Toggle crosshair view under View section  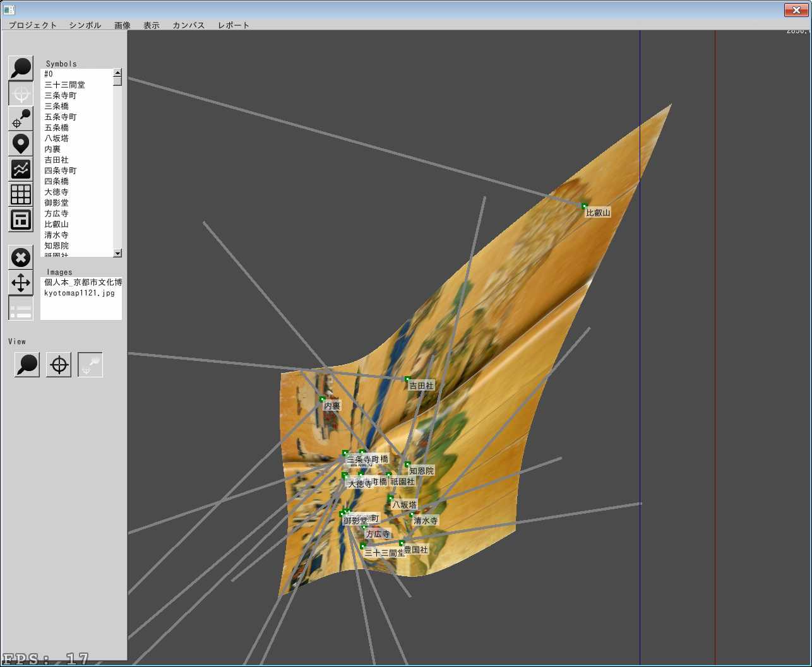pos(59,365)
